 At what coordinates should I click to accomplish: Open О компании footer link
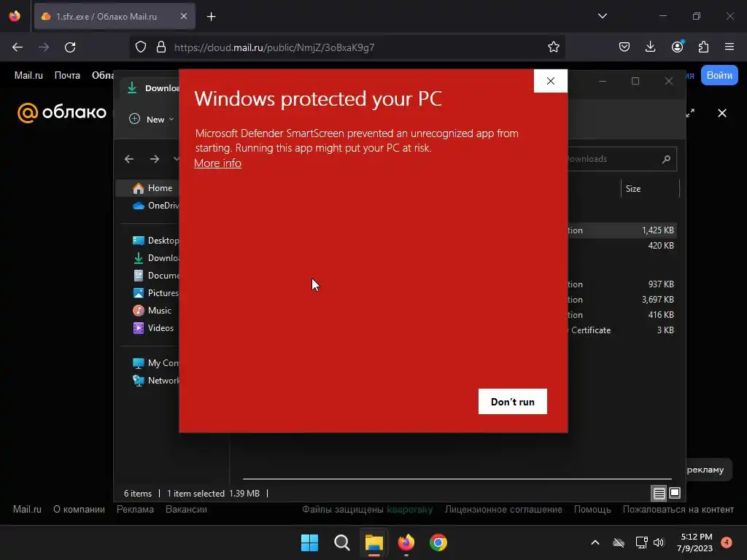[x=79, y=510]
